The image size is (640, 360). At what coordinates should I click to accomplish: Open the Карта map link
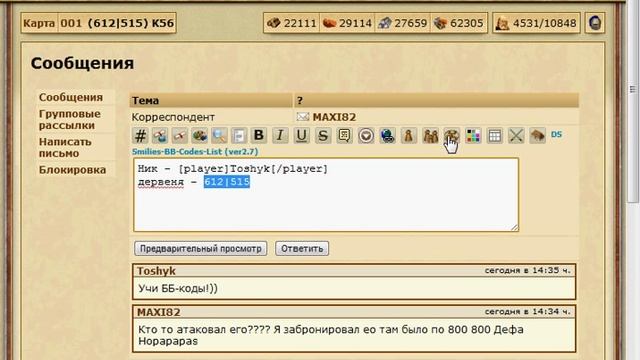click(39, 23)
